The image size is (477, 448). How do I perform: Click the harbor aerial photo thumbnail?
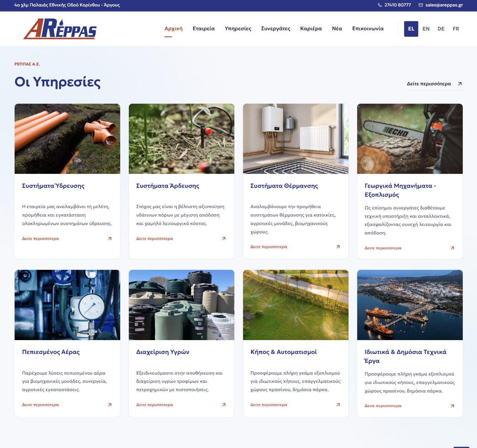point(410,305)
